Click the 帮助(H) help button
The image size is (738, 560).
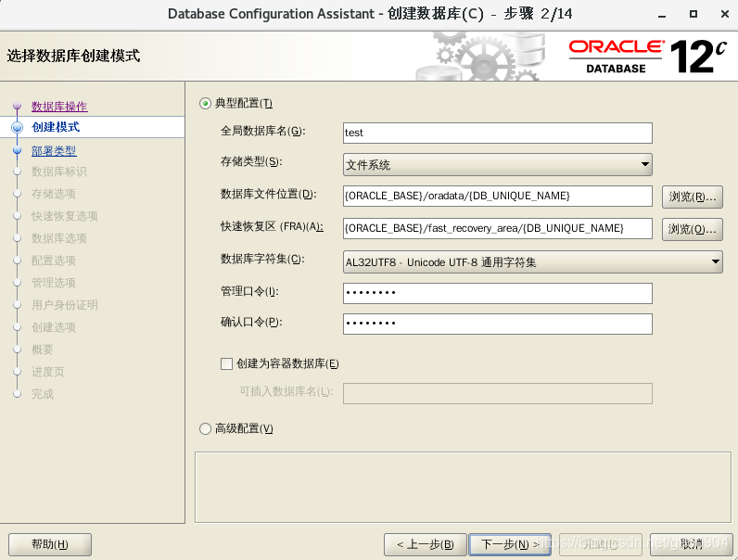click(50, 544)
